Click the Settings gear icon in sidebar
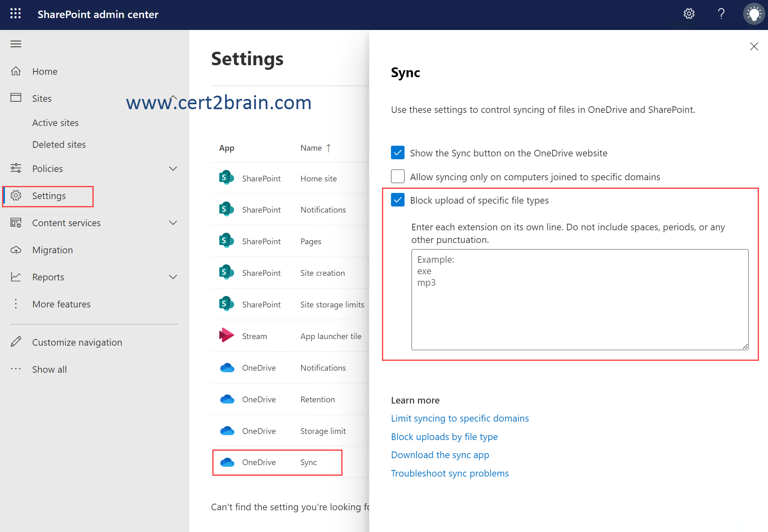Screen dimensions: 768x532 [16, 195]
